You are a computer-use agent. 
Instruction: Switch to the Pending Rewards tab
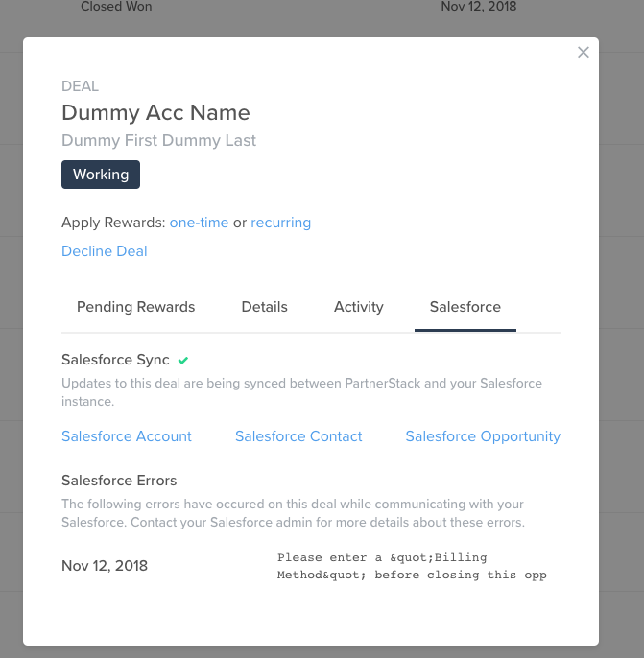[x=136, y=307]
